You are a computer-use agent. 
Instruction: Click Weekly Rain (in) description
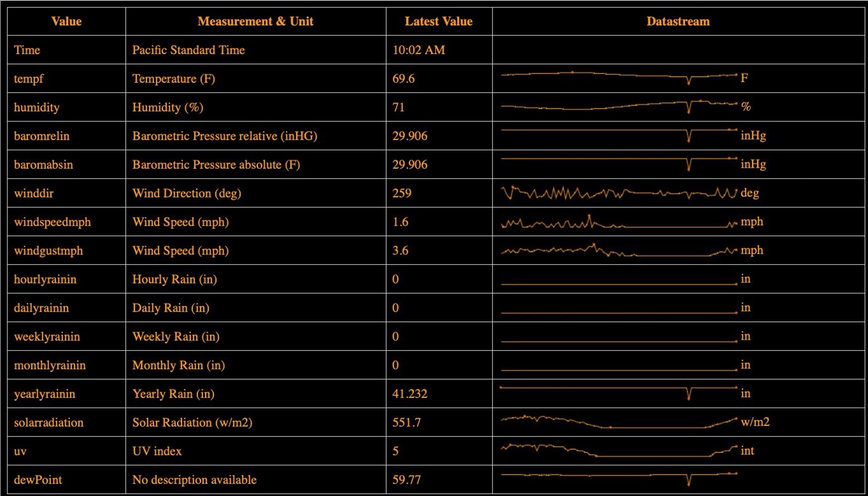click(x=176, y=337)
